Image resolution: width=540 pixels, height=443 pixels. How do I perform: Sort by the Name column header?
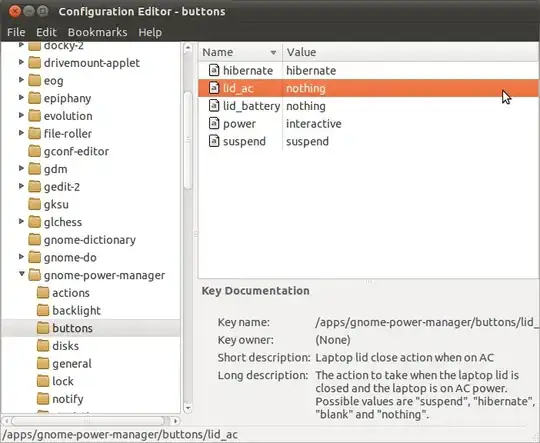(240, 52)
